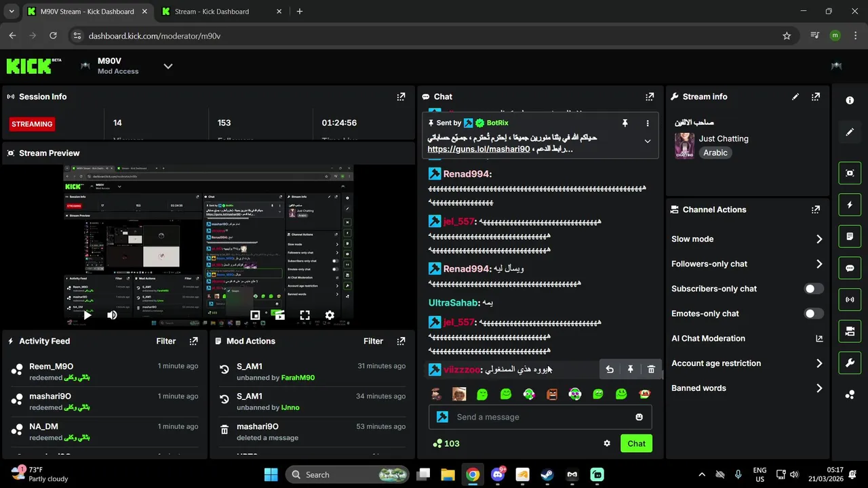Enter fullscreen on stream preview

(304, 315)
